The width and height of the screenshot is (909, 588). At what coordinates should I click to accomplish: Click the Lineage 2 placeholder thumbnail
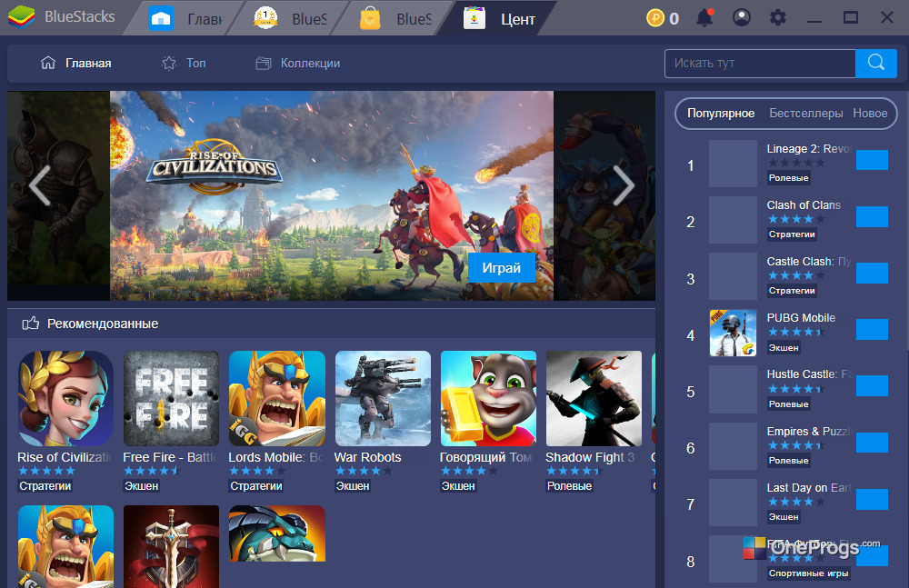pyautogui.click(x=733, y=164)
